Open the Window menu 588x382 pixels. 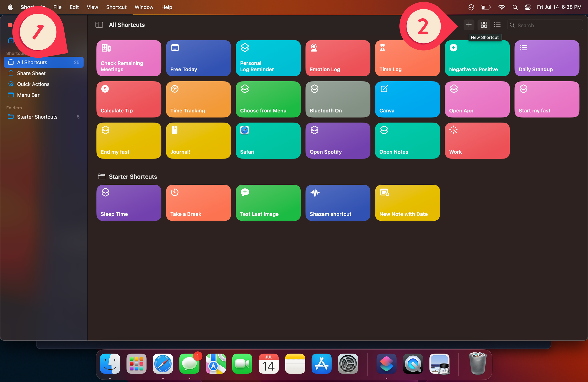(x=144, y=7)
